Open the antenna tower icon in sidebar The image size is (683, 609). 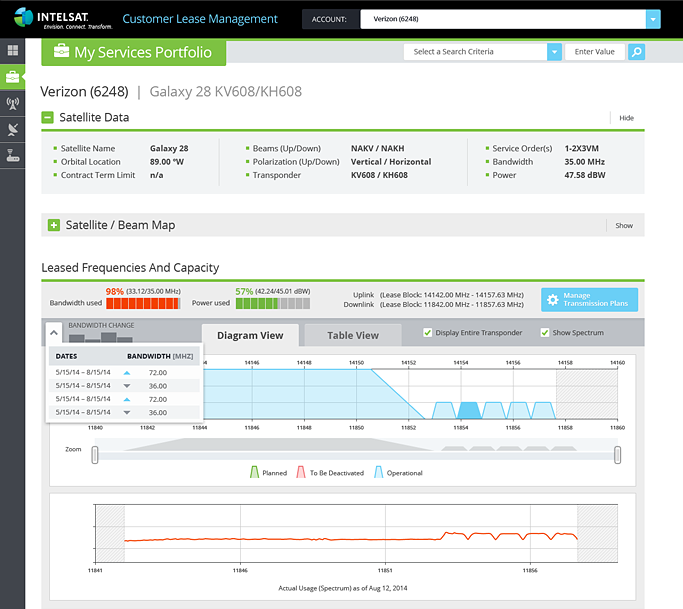(x=13, y=104)
